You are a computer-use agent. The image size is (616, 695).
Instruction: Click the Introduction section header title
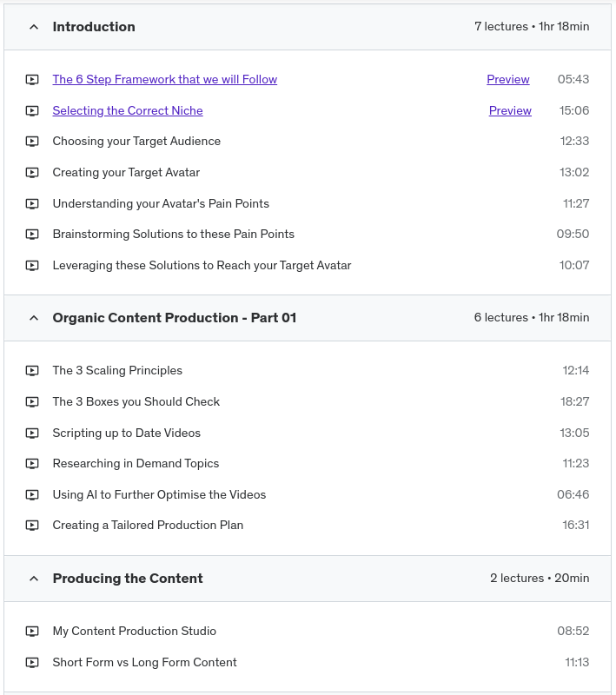pyautogui.click(x=94, y=27)
